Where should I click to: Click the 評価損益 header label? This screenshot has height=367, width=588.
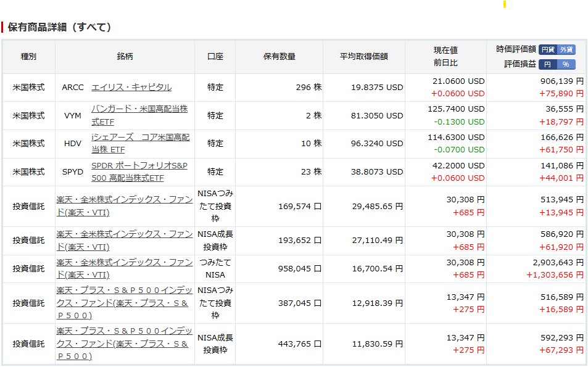click(x=520, y=65)
